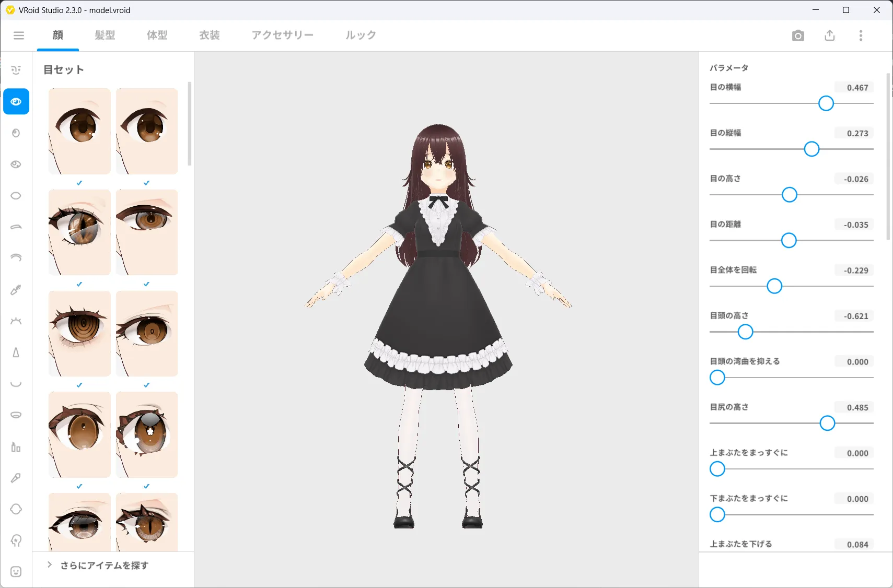Viewport: 893px width, 588px height.
Task: Click the export upload icon
Action: [x=830, y=36]
